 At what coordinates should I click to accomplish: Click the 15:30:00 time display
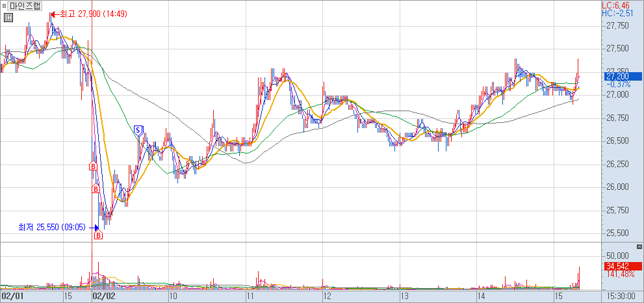click(x=620, y=296)
